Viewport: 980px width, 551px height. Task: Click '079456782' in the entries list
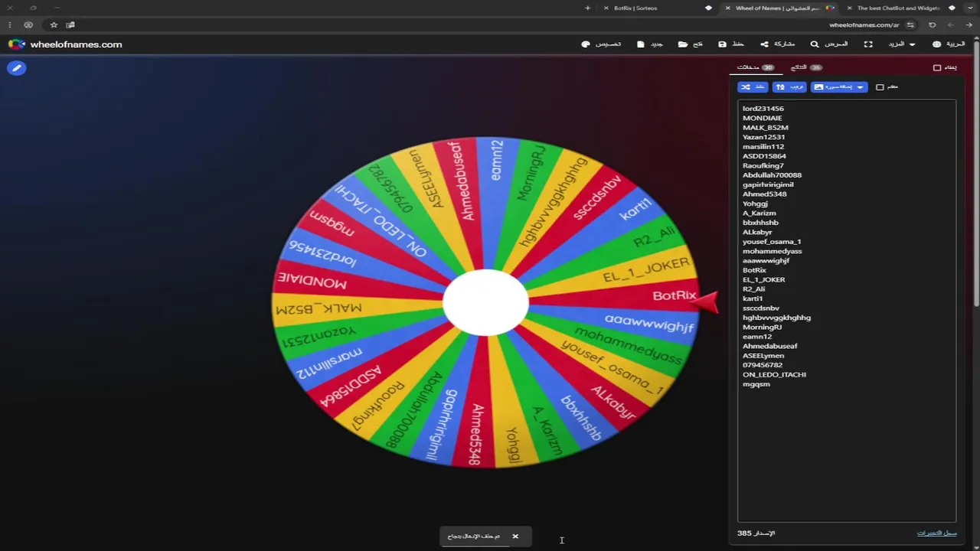coord(763,365)
